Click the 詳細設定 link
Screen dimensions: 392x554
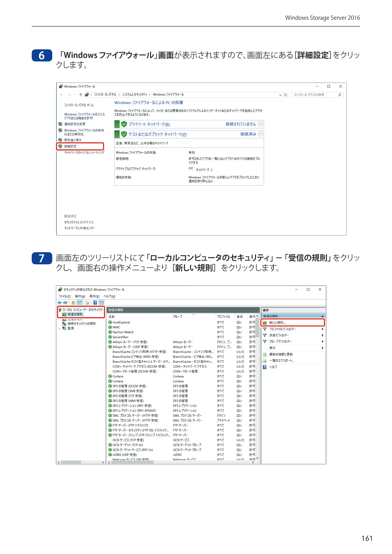[x=71, y=146]
